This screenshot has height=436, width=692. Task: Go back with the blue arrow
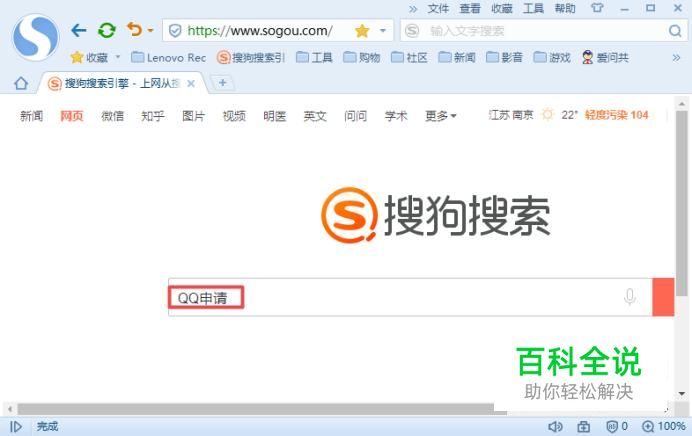(79, 30)
